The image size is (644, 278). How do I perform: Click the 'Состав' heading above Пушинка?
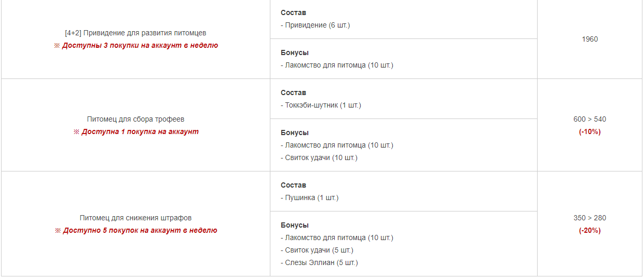tap(293, 185)
